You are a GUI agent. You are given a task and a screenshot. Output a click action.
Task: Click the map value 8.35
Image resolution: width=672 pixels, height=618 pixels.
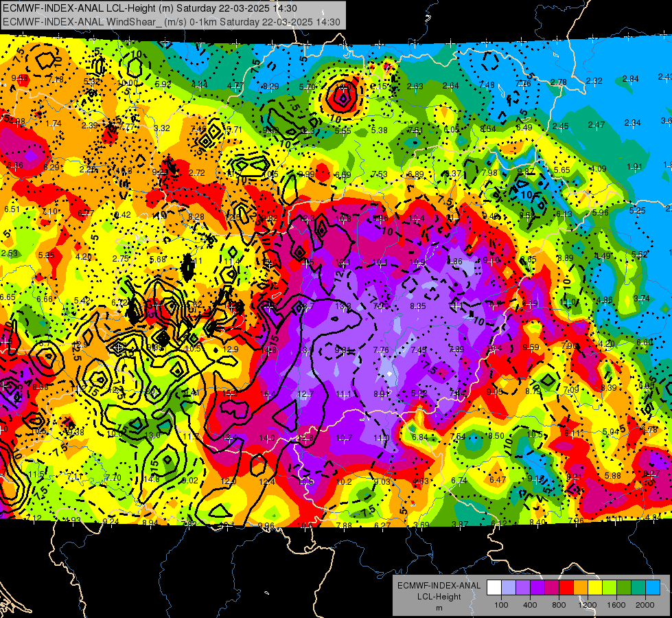418,306
